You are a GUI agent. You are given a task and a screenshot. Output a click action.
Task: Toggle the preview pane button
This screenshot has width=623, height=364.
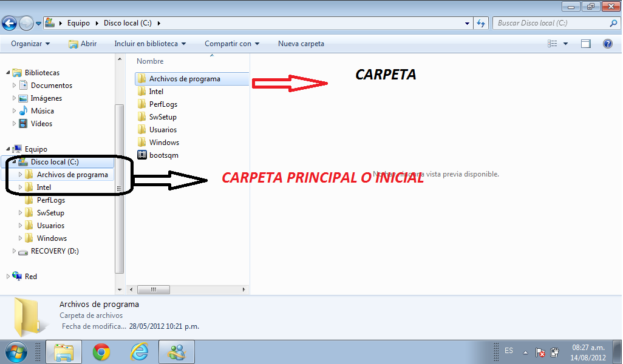coord(585,44)
